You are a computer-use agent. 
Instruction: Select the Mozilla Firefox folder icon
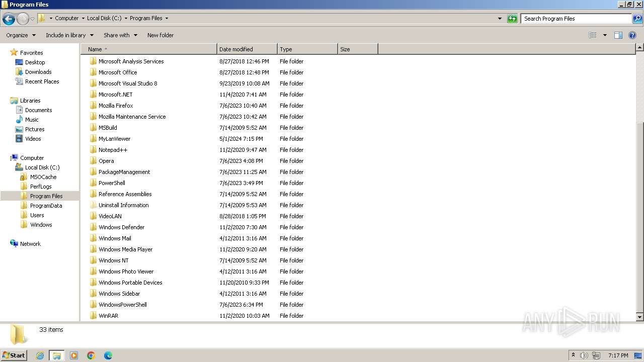coord(93,106)
